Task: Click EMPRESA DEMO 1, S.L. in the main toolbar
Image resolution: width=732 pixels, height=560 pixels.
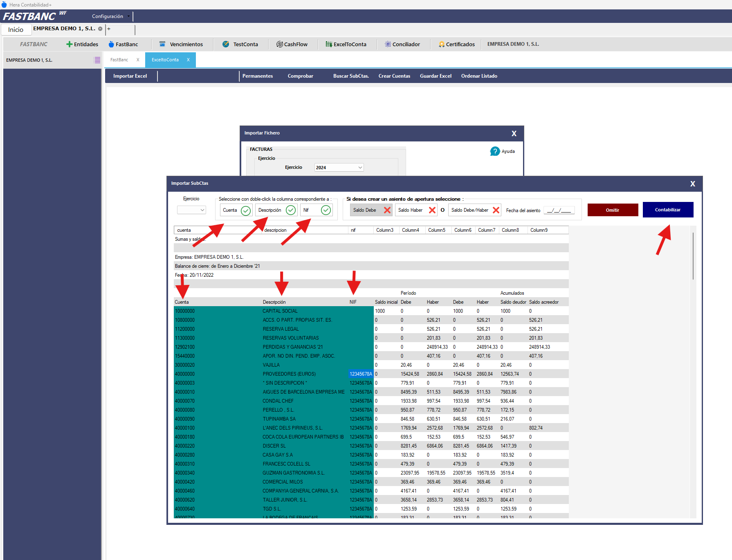Action: pos(513,44)
